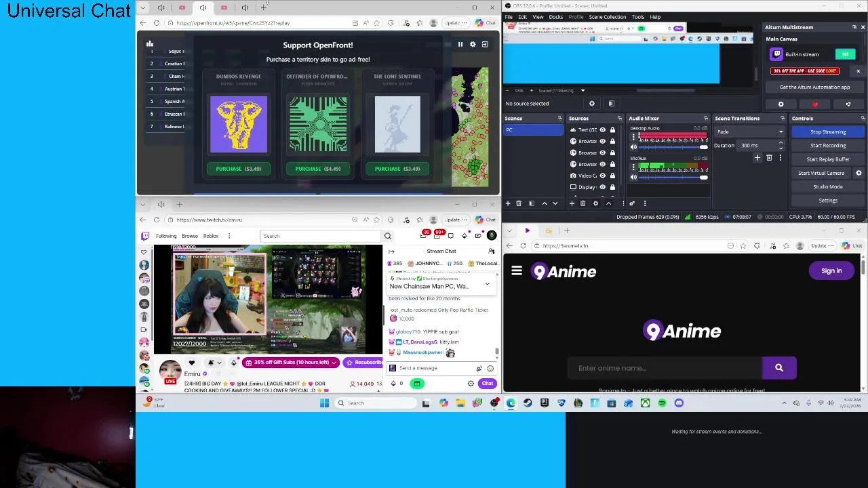Image resolution: width=868 pixels, height=488 pixels.
Task: Remove scene transition trash icon
Action: tap(769, 158)
